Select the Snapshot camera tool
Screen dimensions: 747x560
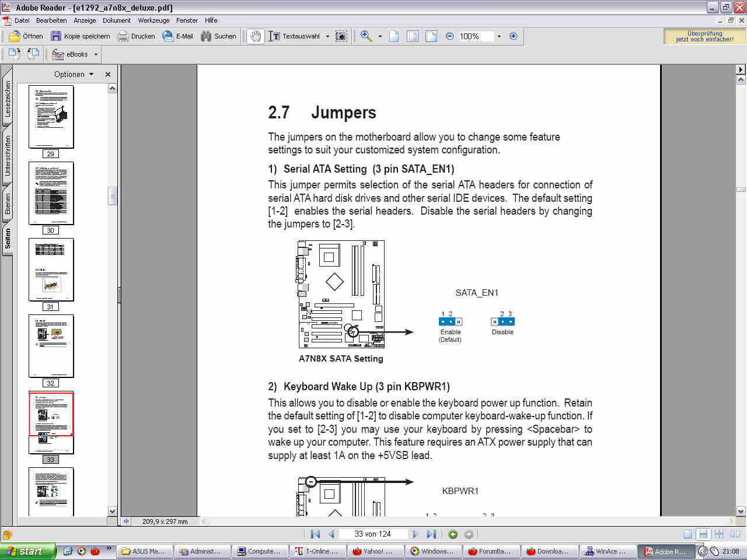point(341,36)
